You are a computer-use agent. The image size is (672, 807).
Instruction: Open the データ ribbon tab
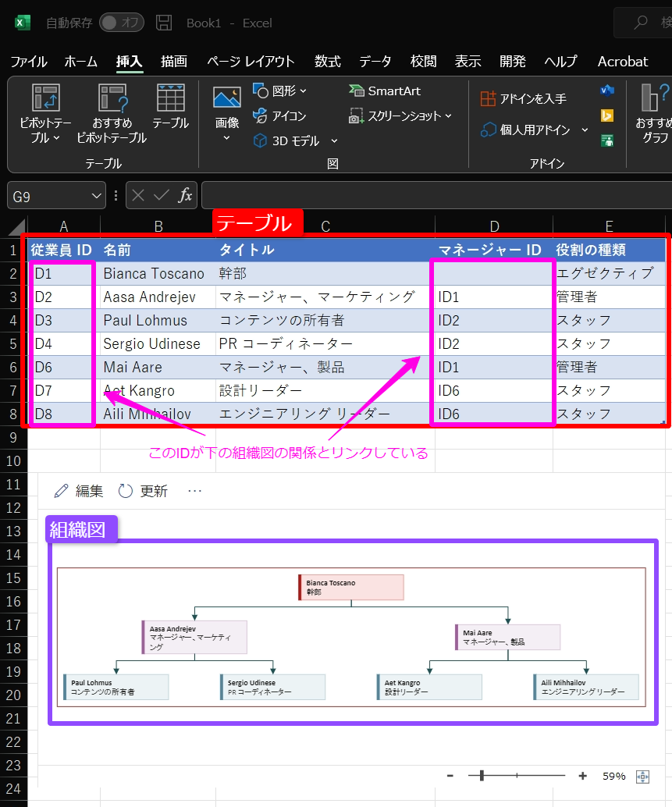(x=375, y=62)
